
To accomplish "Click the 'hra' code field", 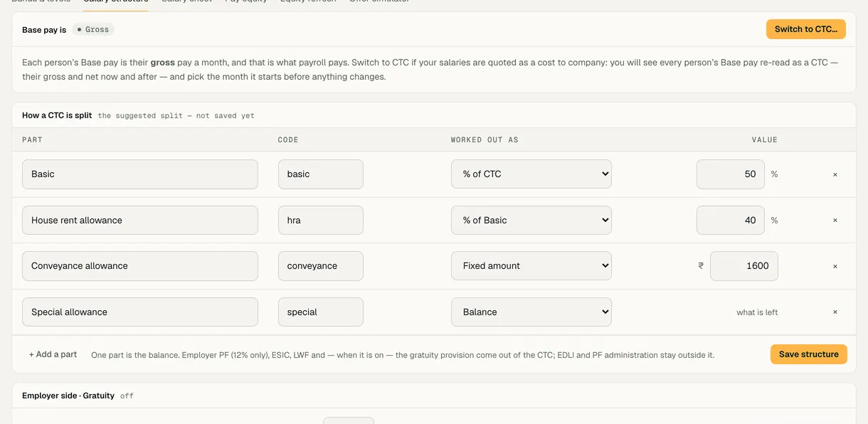I will pyautogui.click(x=321, y=221).
